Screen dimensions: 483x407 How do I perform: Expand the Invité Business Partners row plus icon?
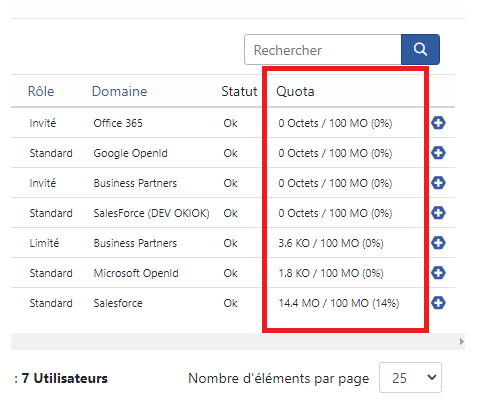tap(438, 183)
